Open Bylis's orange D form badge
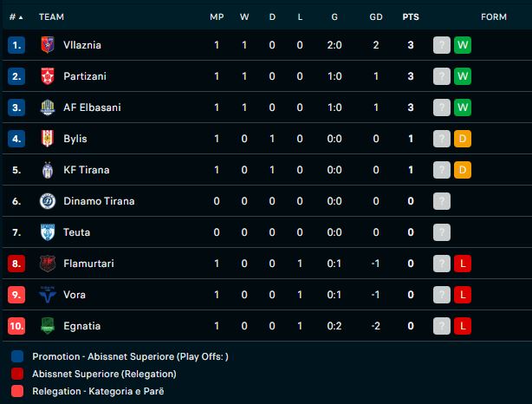This screenshot has height=404, width=532. 463,139
